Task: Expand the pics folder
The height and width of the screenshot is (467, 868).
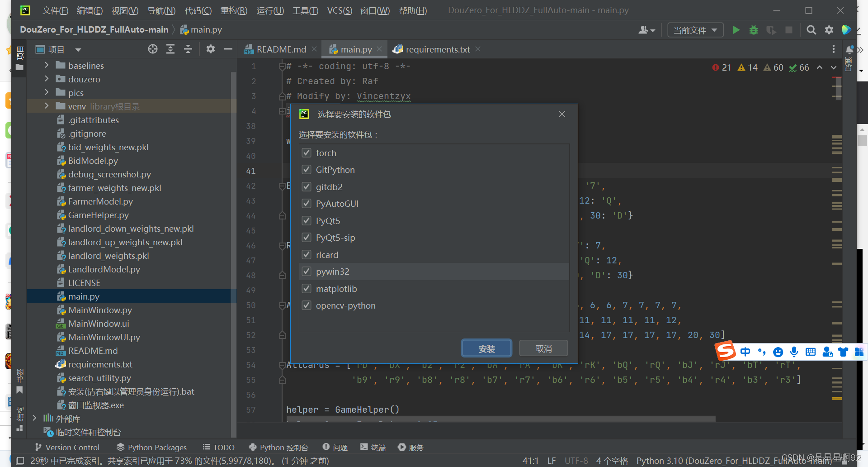Action: click(x=47, y=92)
